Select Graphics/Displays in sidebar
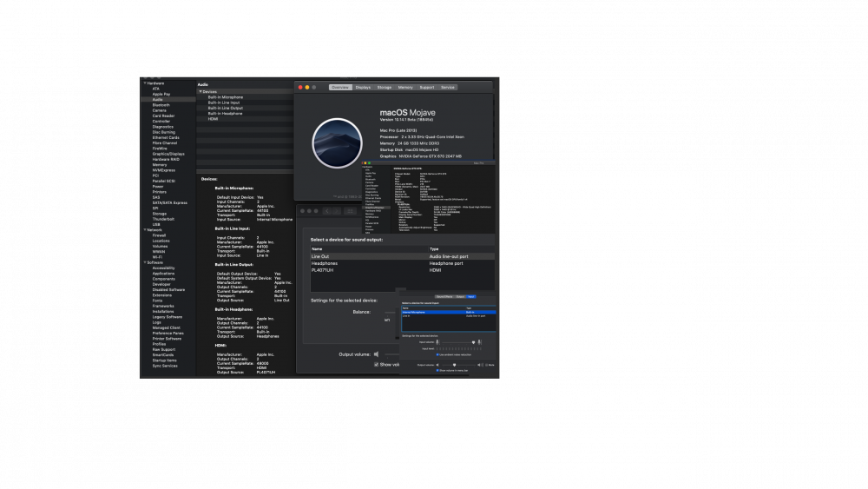This screenshot has height=489, width=868. [x=168, y=154]
